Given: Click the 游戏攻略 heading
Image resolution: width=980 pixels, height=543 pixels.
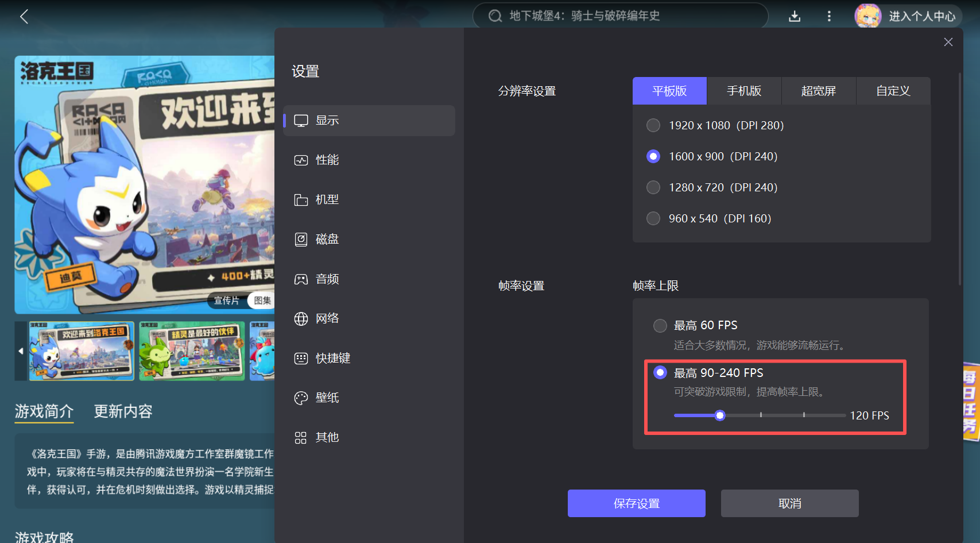Looking at the screenshot, I should [x=44, y=537].
